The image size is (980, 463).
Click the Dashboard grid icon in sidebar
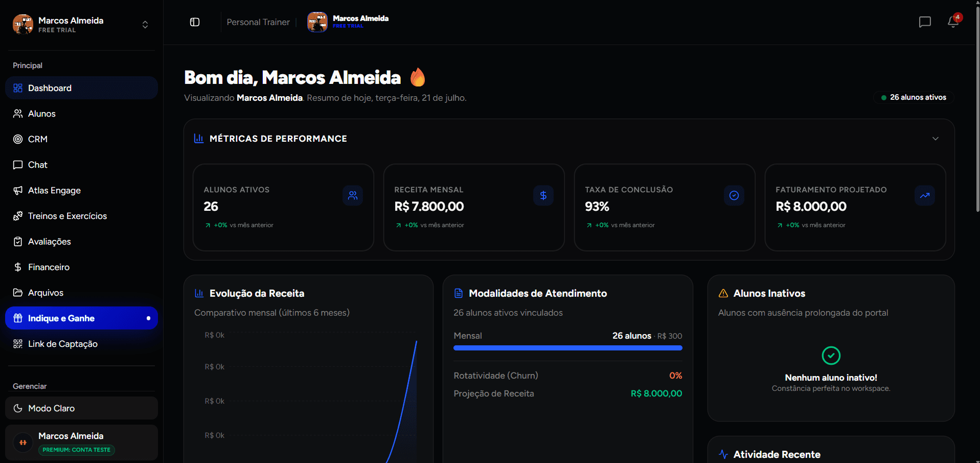tap(18, 88)
